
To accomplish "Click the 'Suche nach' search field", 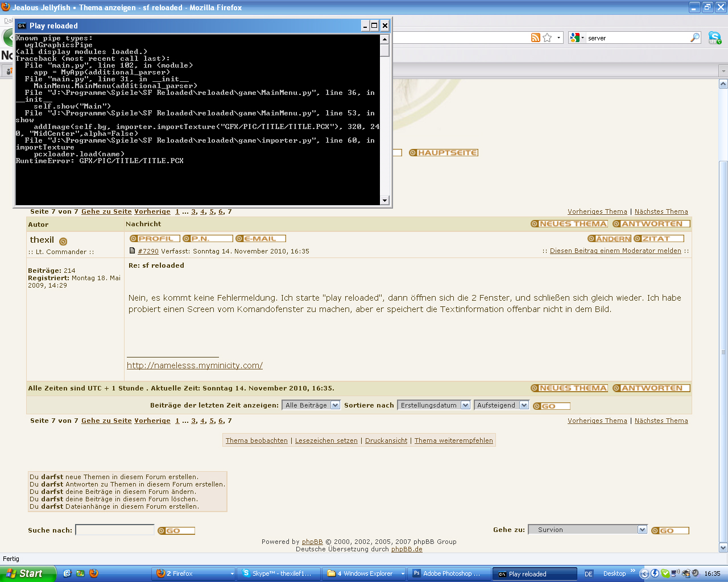I will (x=115, y=530).
